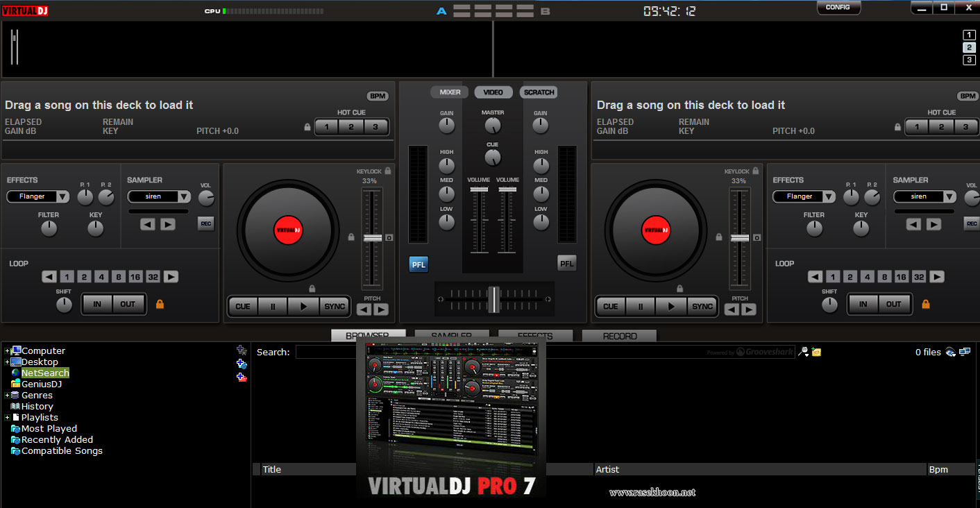Toggle right deck smart loop lock

tap(925, 304)
